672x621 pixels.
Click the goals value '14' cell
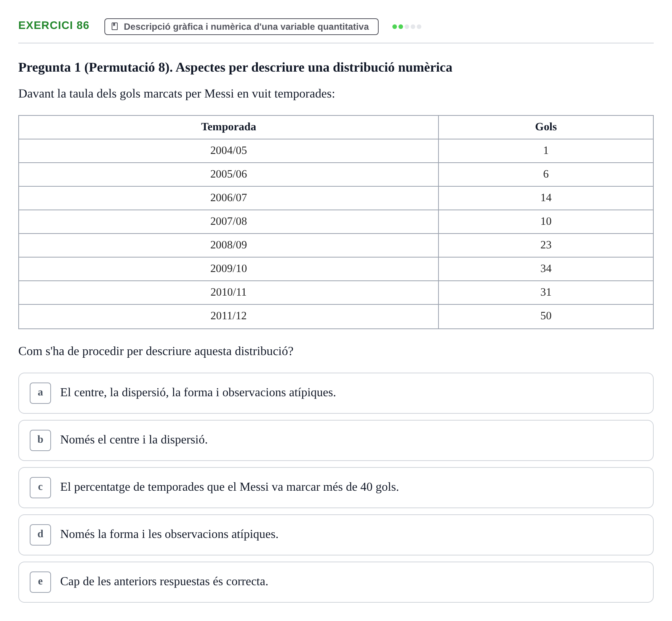[x=546, y=198]
